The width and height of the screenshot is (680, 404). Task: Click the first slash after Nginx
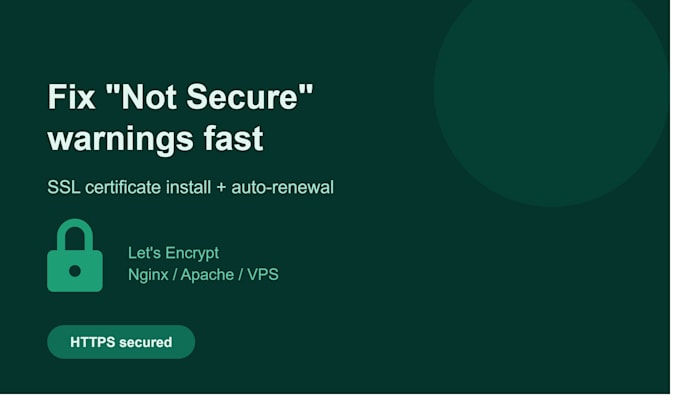pos(174,275)
